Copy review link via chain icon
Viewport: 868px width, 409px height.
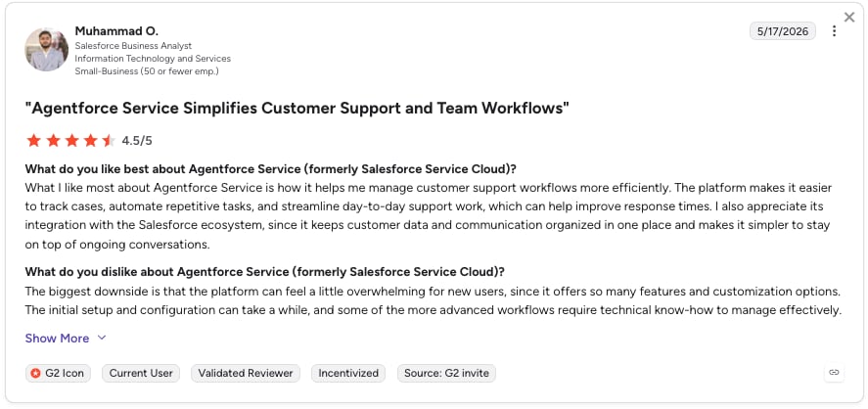pyautogui.click(x=834, y=373)
